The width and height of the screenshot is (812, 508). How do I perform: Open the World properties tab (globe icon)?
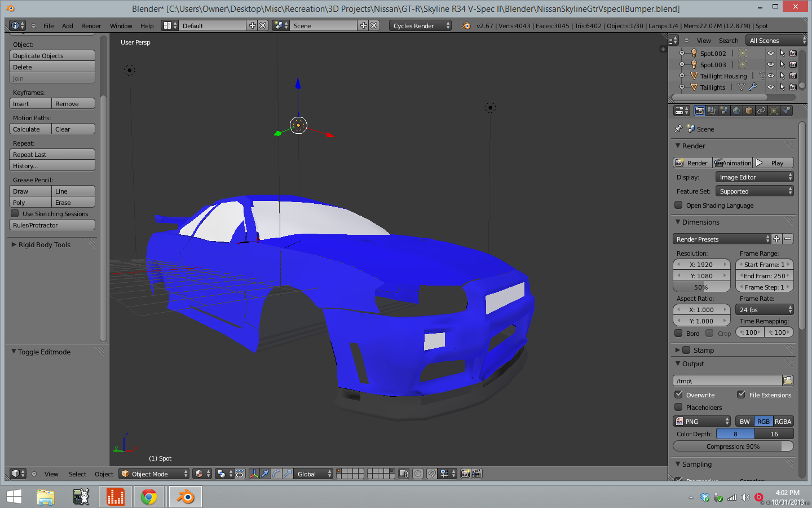tap(736, 111)
